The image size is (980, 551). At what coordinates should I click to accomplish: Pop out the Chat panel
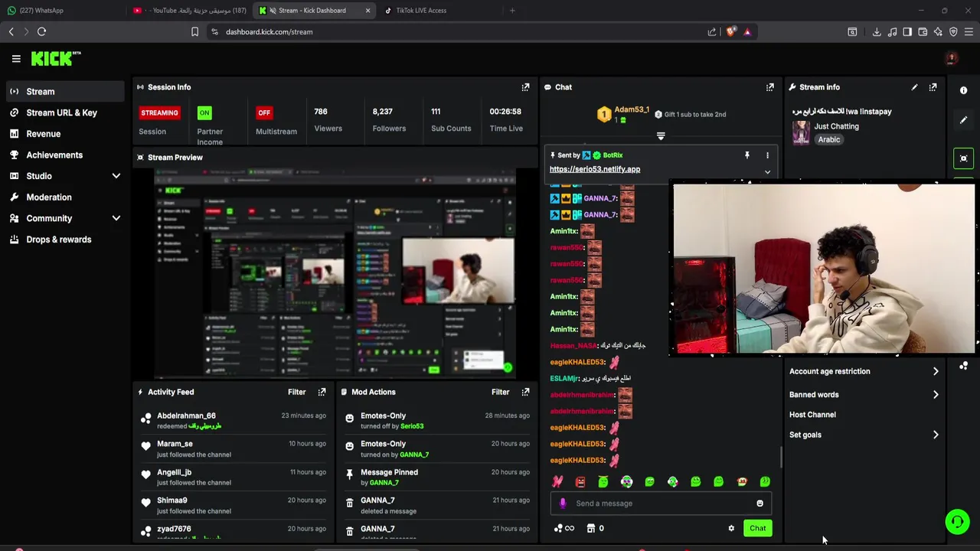point(770,87)
